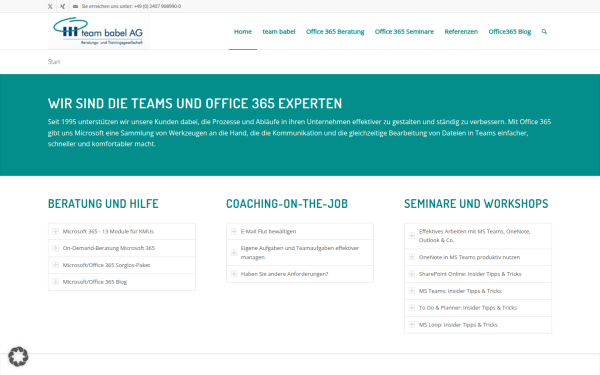Screen dimensions: 600x375
Task: Click text 'Microsoft/Office 365 Blog' in accordion
Action: (x=95, y=282)
